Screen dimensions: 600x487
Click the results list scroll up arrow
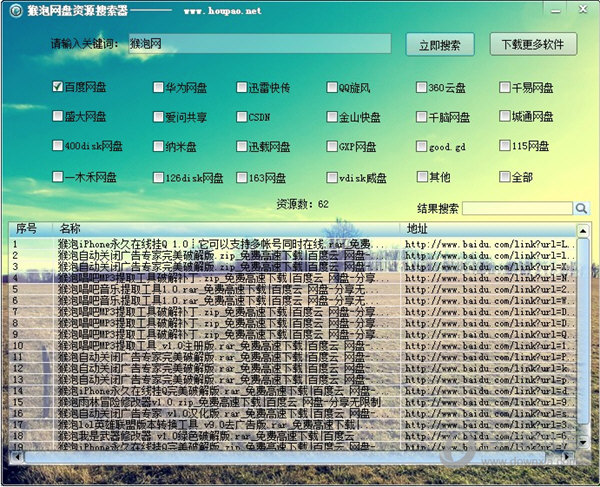(583, 231)
